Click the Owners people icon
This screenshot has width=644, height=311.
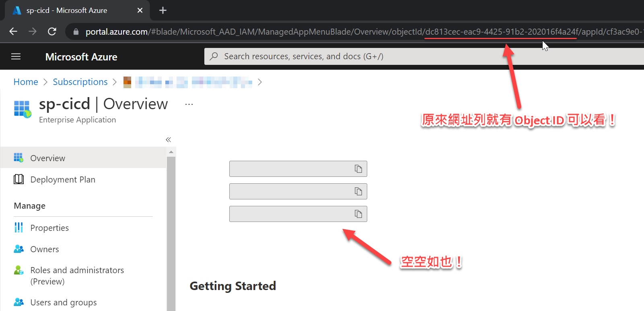[x=19, y=249]
